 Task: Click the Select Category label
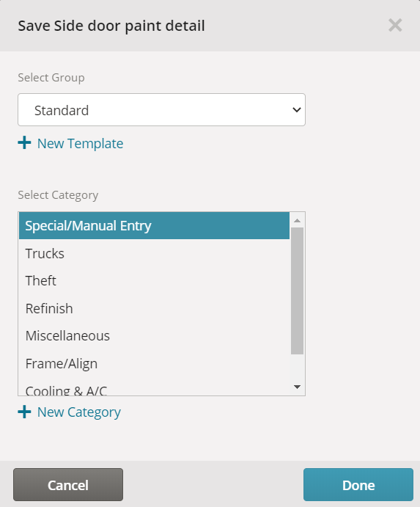click(58, 195)
